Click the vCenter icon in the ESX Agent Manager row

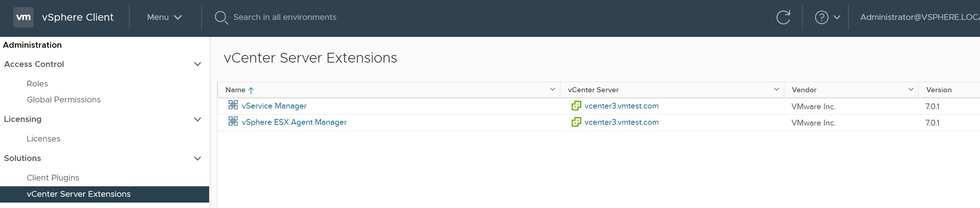576,122
